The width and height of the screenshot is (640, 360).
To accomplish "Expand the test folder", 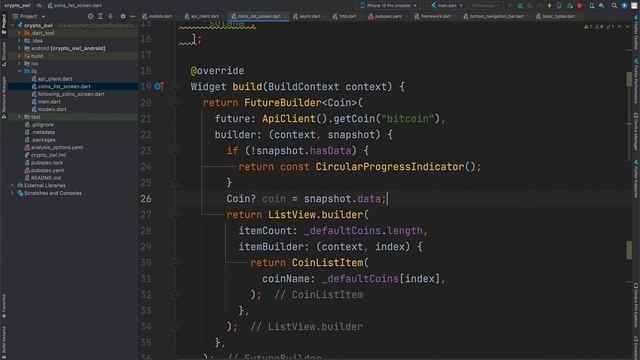I will [19, 117].
